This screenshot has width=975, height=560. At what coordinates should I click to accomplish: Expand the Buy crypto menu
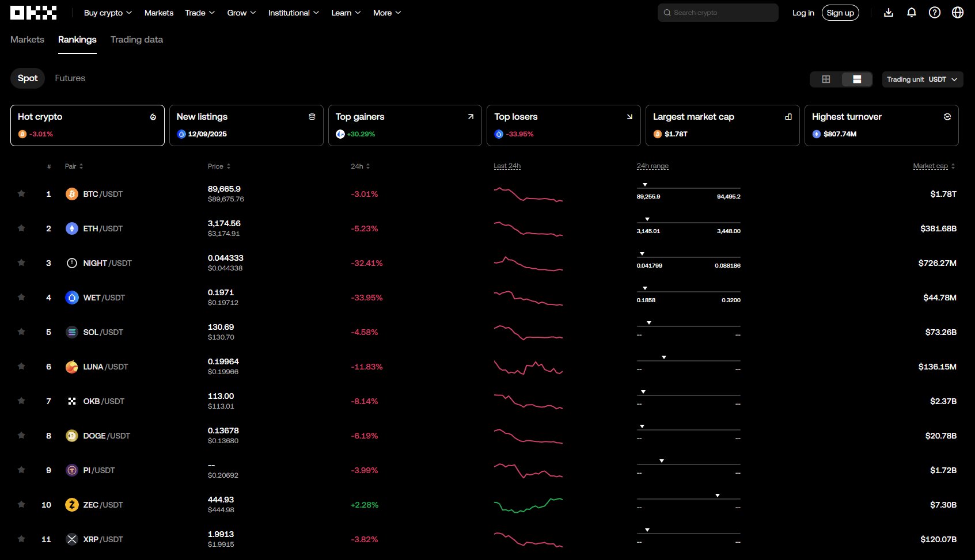click(x=108, y=13)
